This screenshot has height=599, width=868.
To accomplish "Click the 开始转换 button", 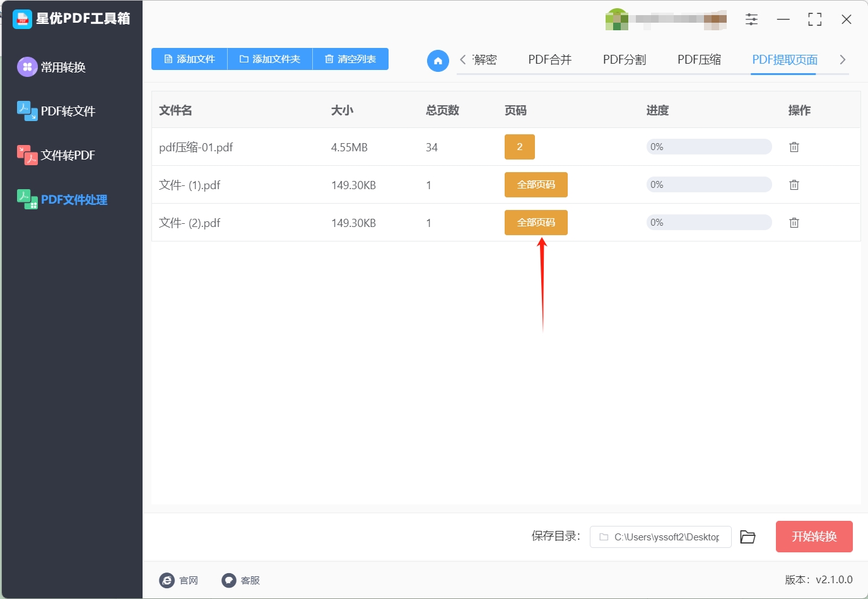I will coord(814,537).
